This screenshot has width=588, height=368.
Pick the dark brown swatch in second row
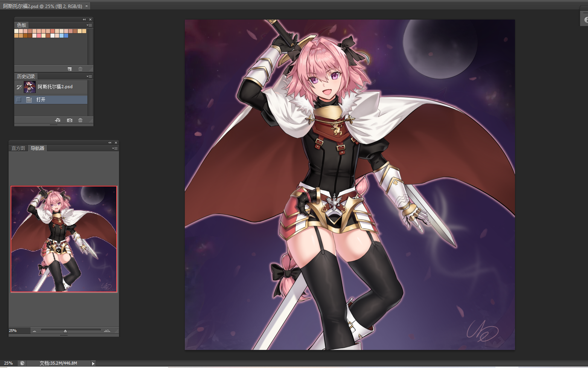(x=30, y=35)
